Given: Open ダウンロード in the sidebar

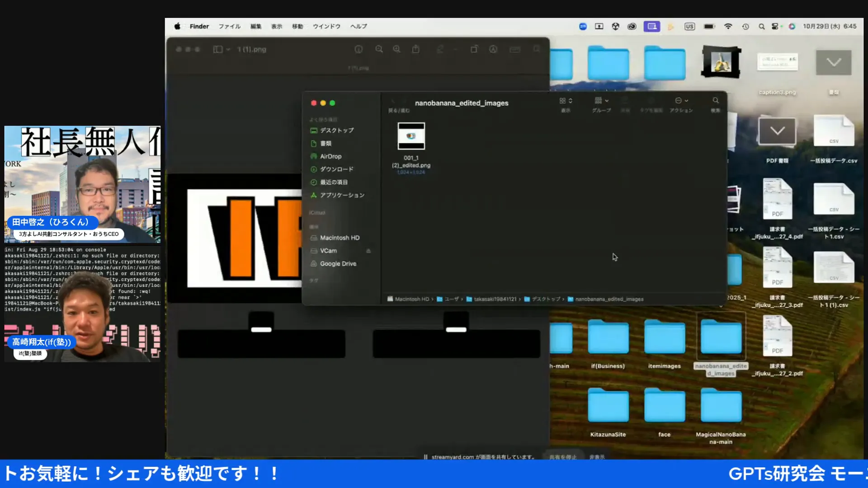Looking at the screenshot, I should pos(336,169).
